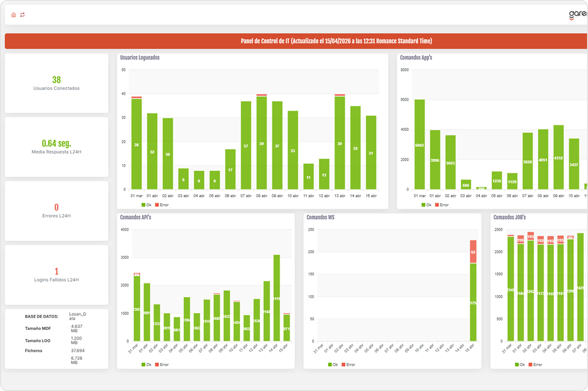Select the Logins Fallidos L24H card

57,274
